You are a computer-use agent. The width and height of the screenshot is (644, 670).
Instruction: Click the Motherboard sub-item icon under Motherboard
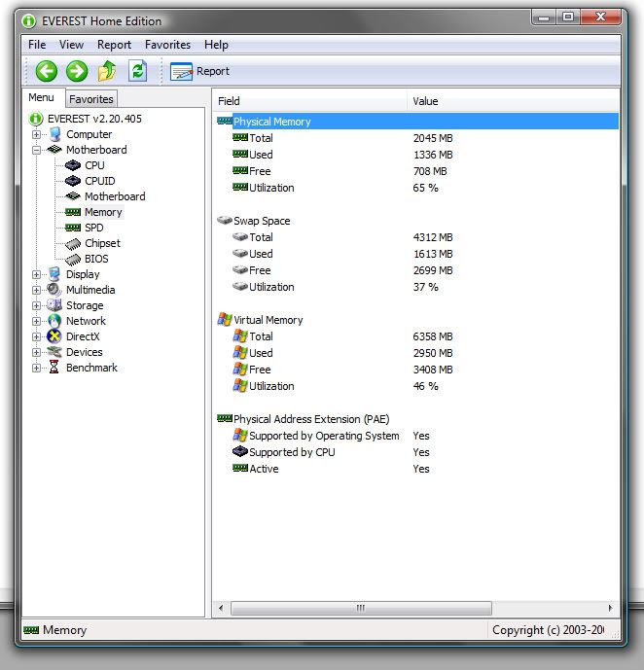point(73,196)
